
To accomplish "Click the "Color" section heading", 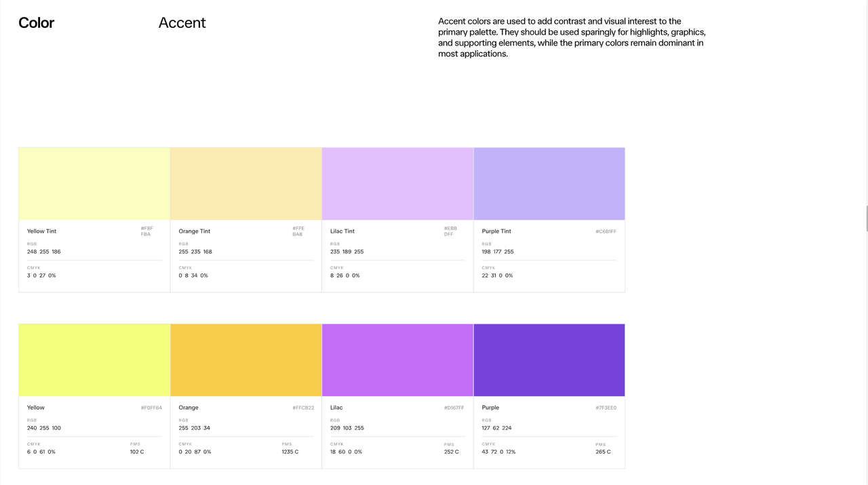I will (36, 23).
